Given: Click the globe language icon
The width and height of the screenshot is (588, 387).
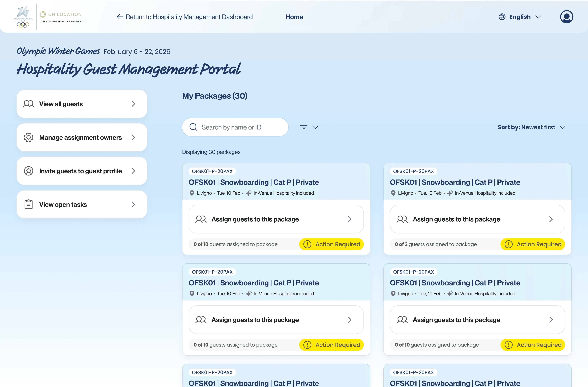Looking at the screenshot, I should pos(502,17).
